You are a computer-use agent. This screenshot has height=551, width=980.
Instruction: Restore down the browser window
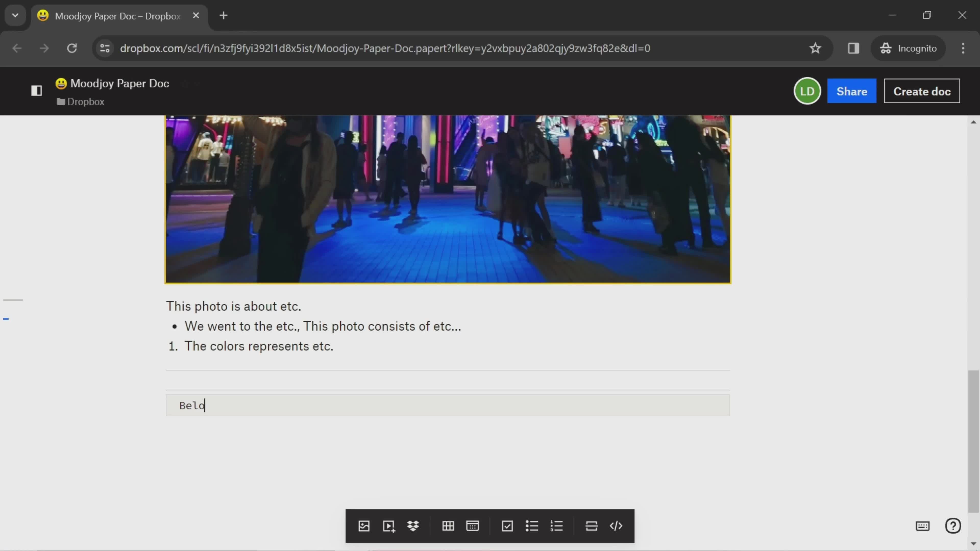[927, 15]
